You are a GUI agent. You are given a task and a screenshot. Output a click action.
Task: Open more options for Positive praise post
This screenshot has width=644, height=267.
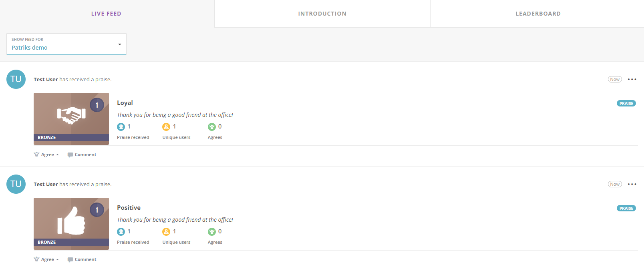tap(632, 184)
